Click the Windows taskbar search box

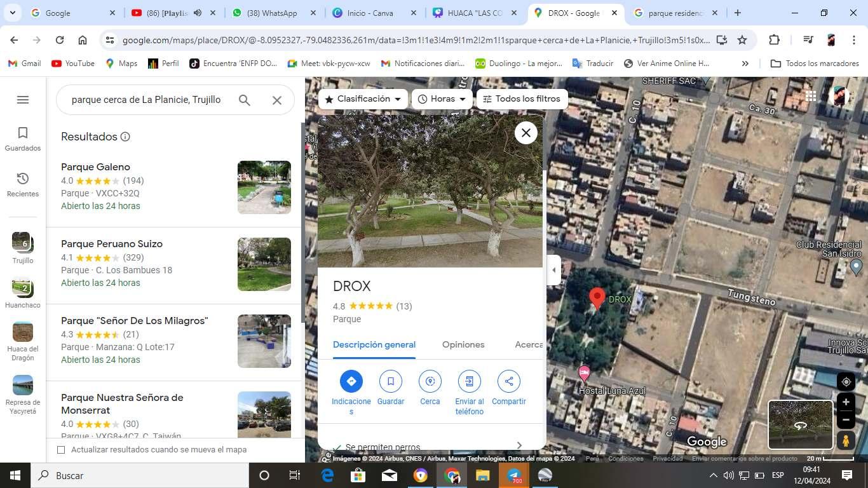(x=140, y=475)
